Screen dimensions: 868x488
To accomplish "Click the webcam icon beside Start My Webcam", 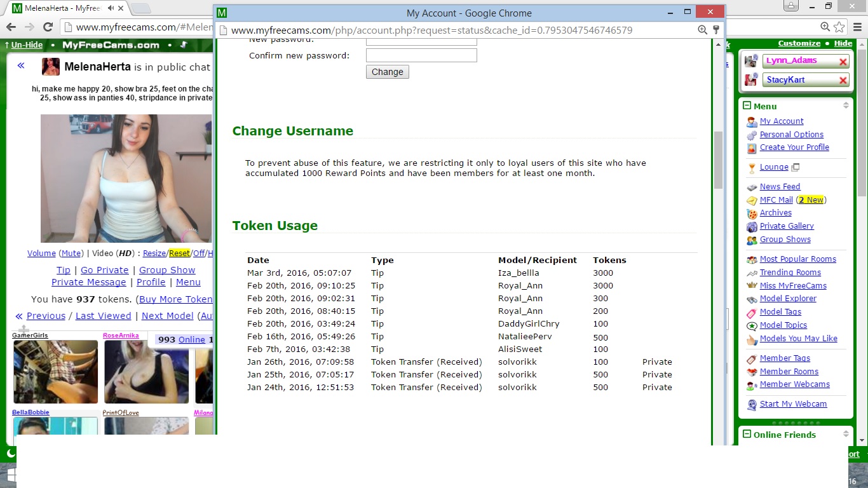I will [752, 405].
